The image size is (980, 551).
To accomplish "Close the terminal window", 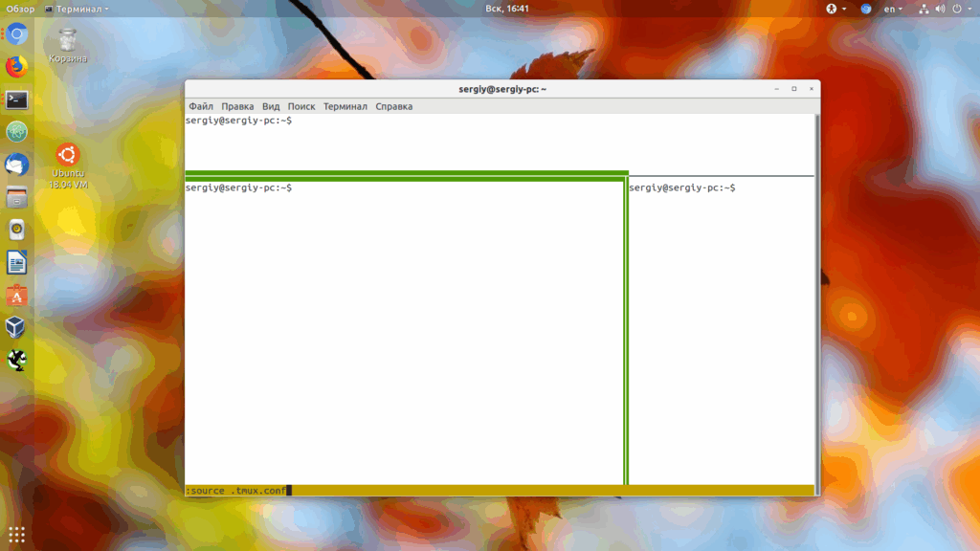I will tap(812, 89).
